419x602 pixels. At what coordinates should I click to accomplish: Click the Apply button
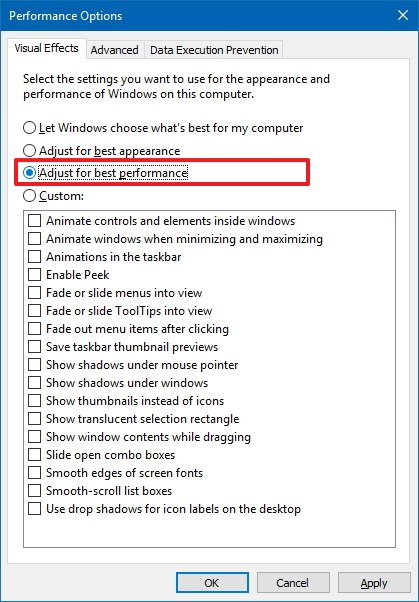pyautogui.click(x=374, y=583)
